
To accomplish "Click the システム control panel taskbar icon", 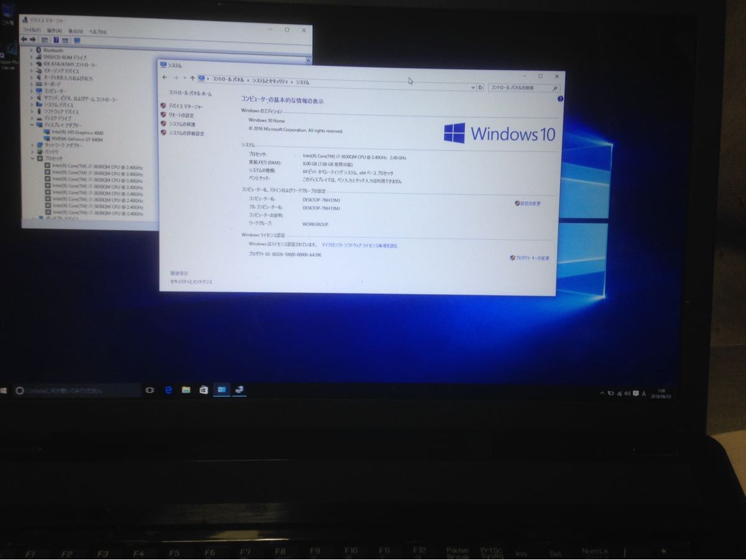I will coord(221,390).
